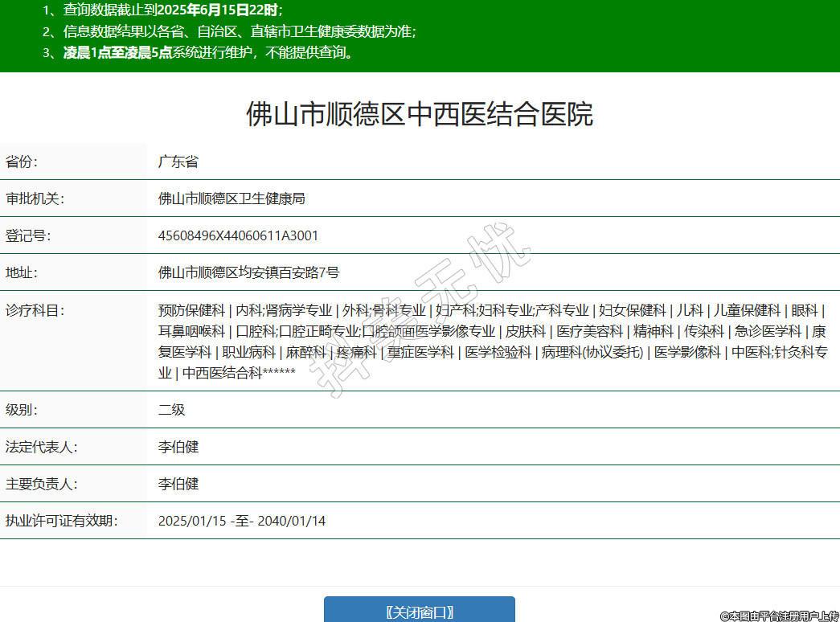
Task: Click 中西医结合科 in the department list
Action: click(x=223, y=373)
